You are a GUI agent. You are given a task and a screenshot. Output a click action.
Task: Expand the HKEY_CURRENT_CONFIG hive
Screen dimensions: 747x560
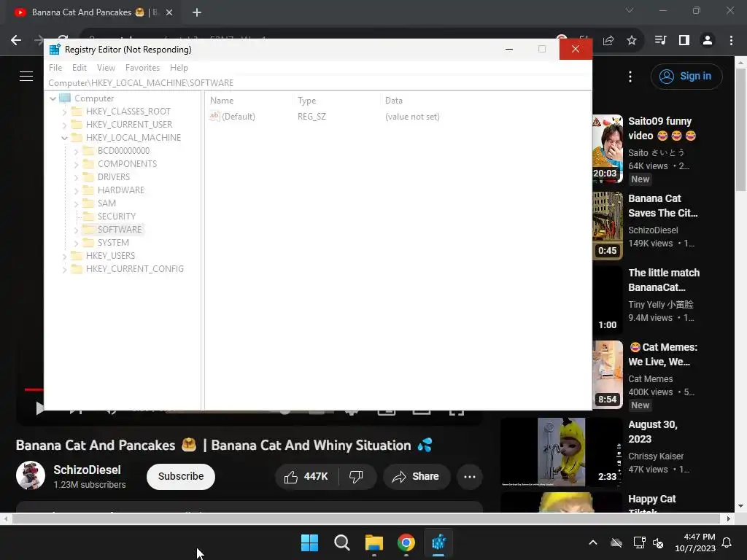64,269
